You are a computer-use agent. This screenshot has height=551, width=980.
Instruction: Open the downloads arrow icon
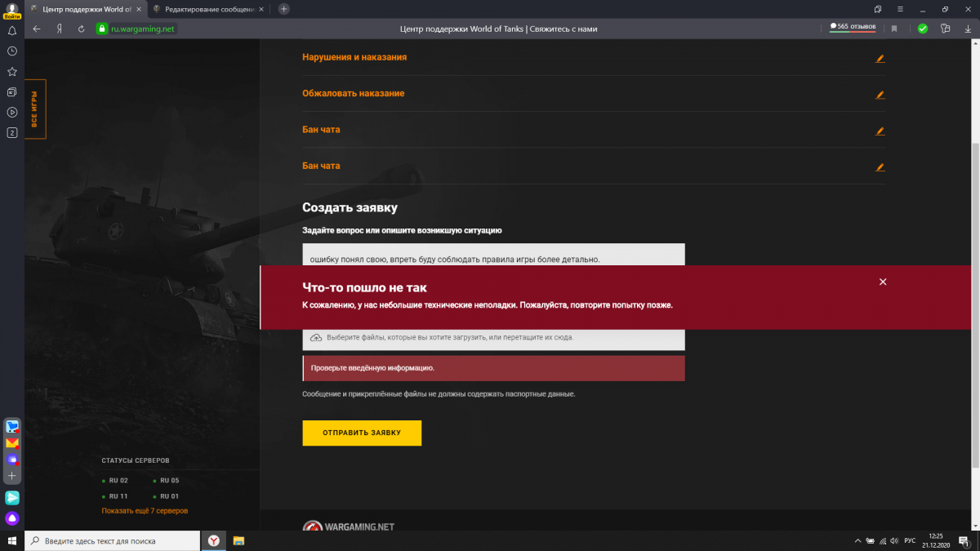pos(967,29)
